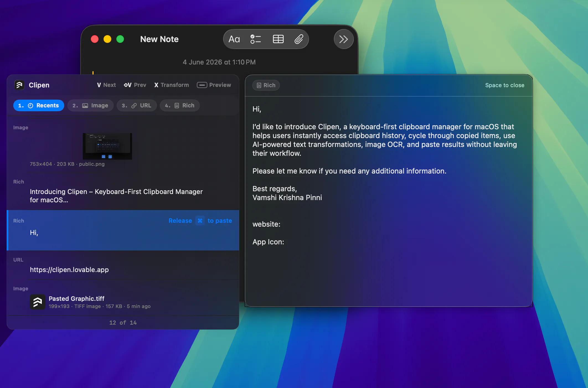Screen dimensions: 588x388
Task: Click the command key symbol in paste hint
Action: (x=200, y=221)
